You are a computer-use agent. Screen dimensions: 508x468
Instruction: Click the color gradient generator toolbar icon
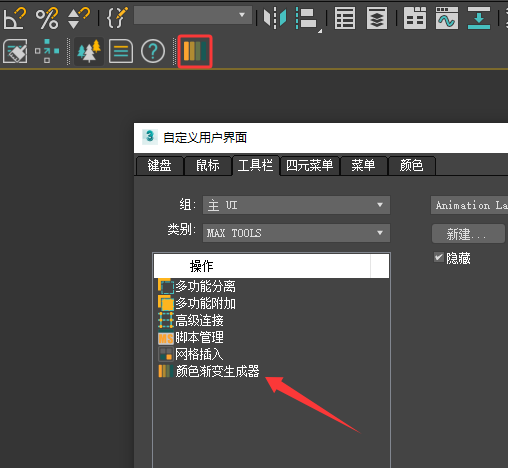195,51
